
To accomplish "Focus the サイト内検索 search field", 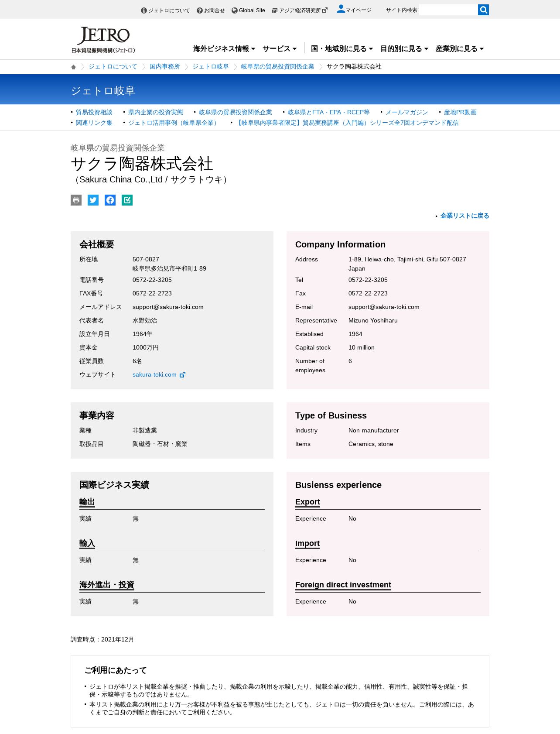I will tap(448, 10).
